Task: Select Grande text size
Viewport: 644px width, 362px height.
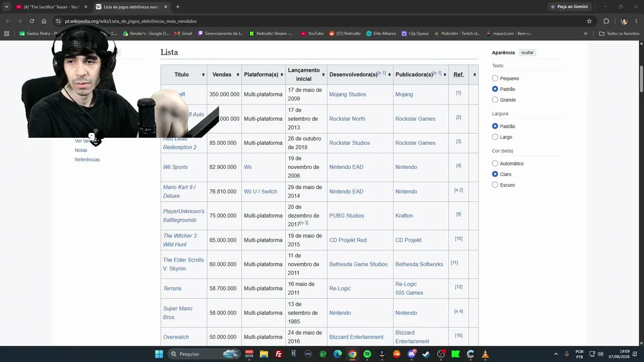Action: [x=495, y=100]
